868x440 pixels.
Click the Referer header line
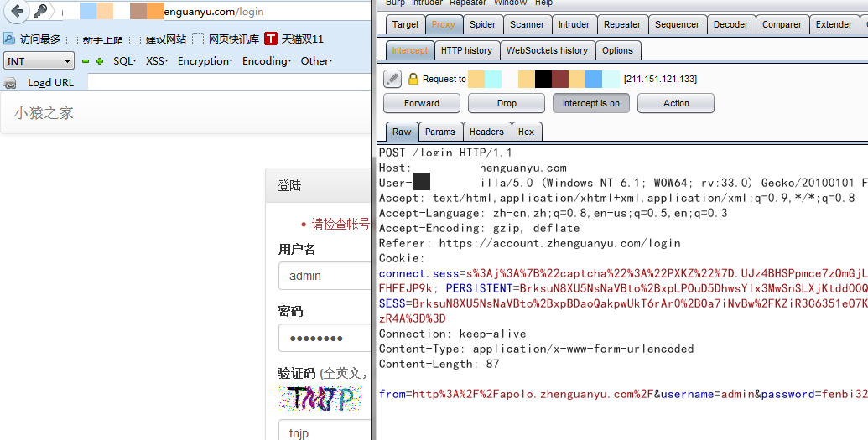[x=530, y=243]
